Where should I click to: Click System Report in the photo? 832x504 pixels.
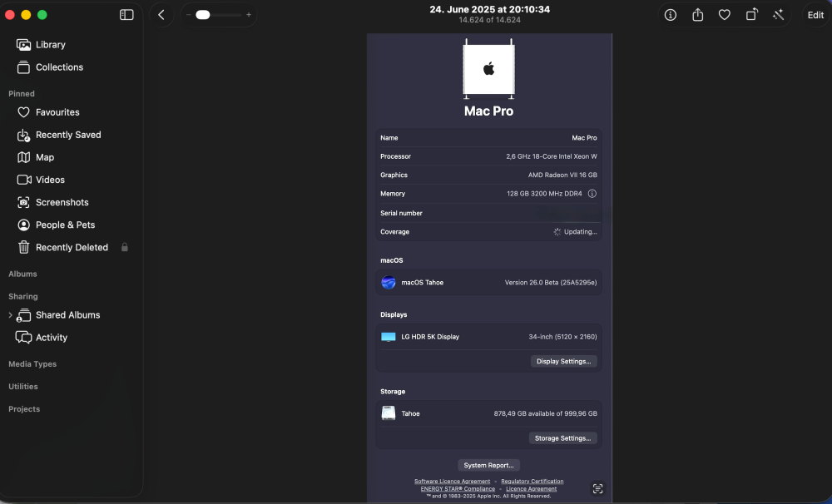click(x=488, y=465)
